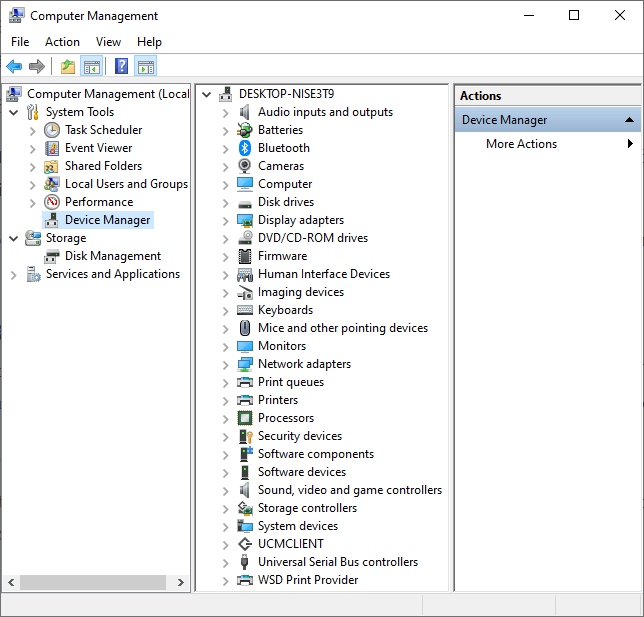The image size is (644, 617).
Task: Select Software devices label
Action: 302,472
